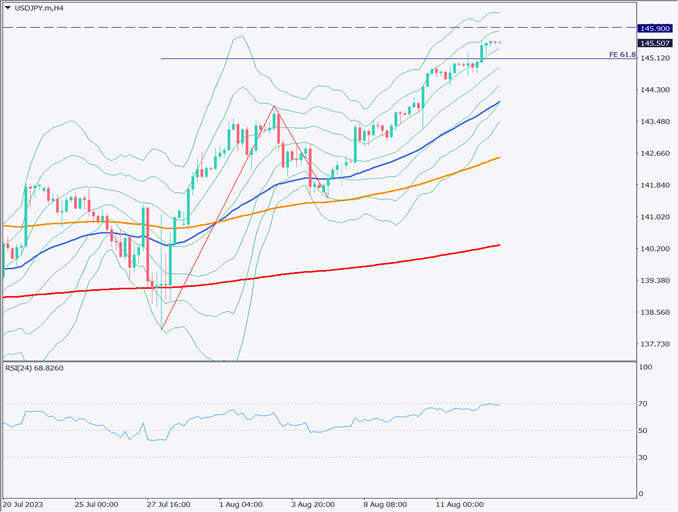This screenshot has width=678, height=512.
Task: Open the USDJPY.m,H4 chart dropdown arrow
Action: (8, 8)
